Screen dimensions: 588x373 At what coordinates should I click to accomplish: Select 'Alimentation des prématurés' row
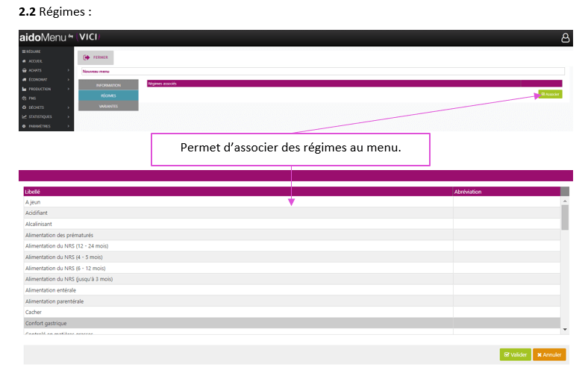click(x=292, y=235)
